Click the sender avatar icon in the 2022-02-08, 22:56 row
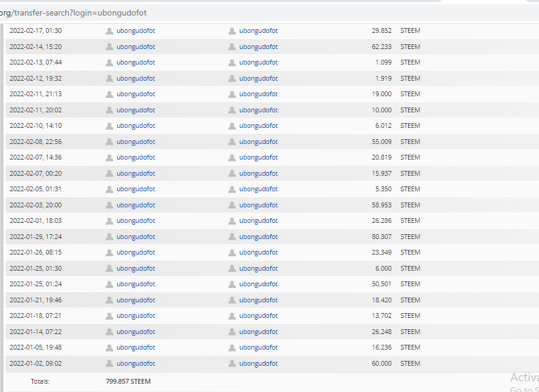This screenshot has height=392, width=539. pyautogui.click(x=109, y=142)
